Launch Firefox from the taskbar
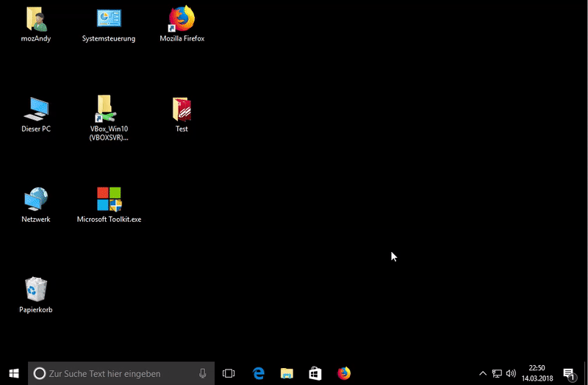This screenshot has height=385, width=588. pos(344,373)
